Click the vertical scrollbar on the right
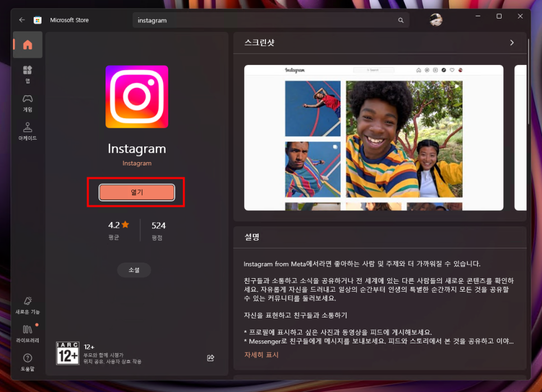This screenshot has height=392, width=542. coord(529,82)
